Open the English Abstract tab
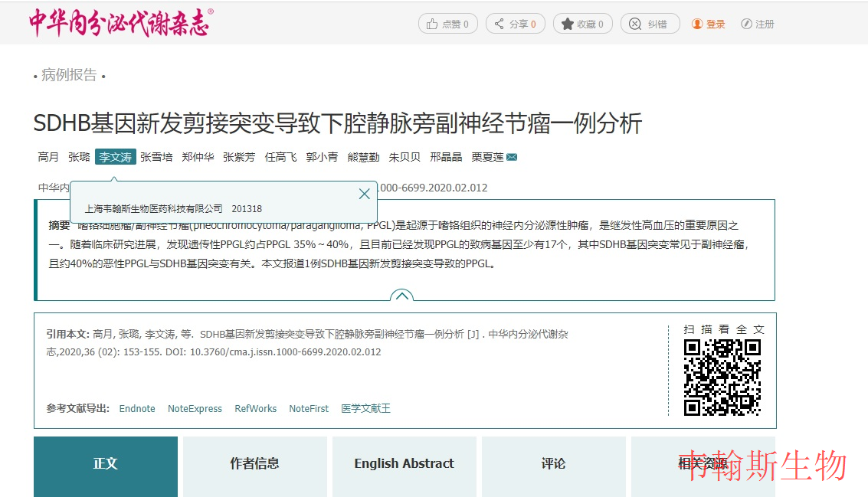Viewport: 868px width, 497px height. tap(404, 464)
